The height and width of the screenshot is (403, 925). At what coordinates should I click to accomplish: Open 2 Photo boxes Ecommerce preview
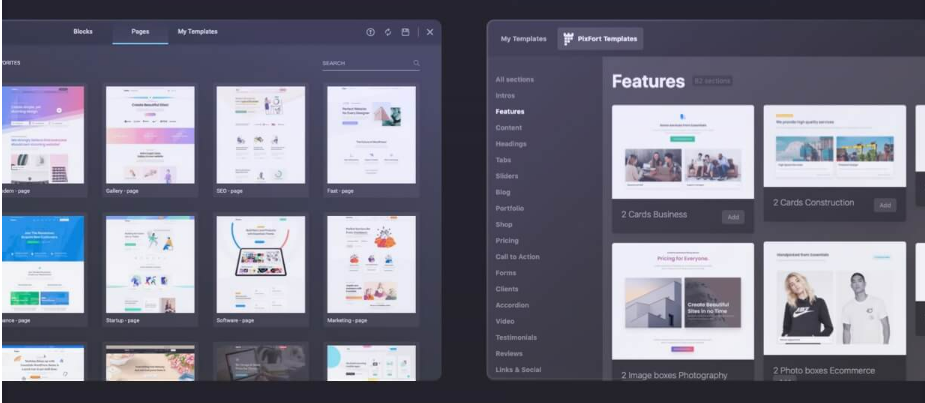[x=835, y=299]
